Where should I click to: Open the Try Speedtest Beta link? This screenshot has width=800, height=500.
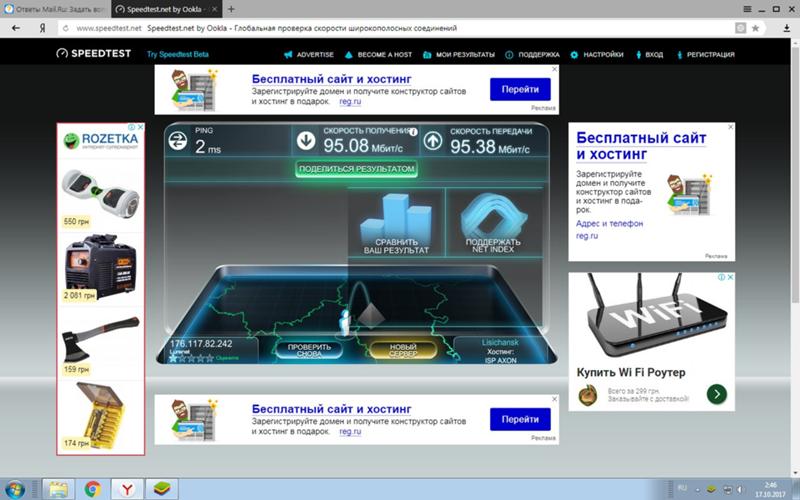[178, 54]
